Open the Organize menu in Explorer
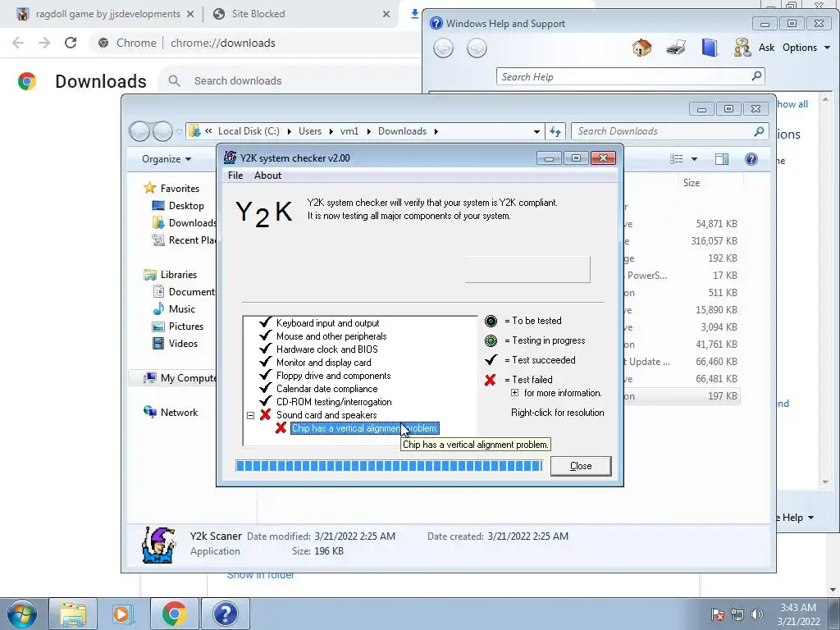840x630 pixels. [166, 159]
